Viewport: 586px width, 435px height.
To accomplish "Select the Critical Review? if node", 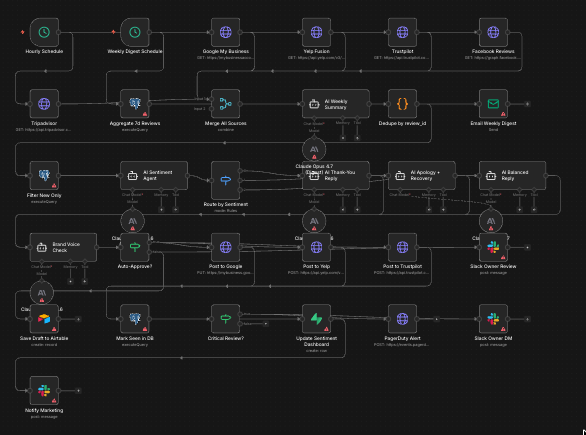I will pos(225,319).
